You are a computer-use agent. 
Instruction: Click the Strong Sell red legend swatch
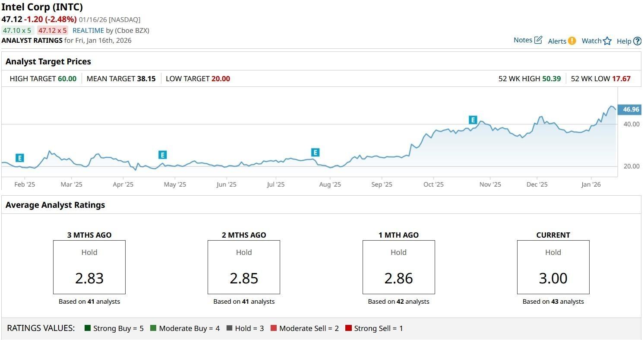click(x=348, y=328)
